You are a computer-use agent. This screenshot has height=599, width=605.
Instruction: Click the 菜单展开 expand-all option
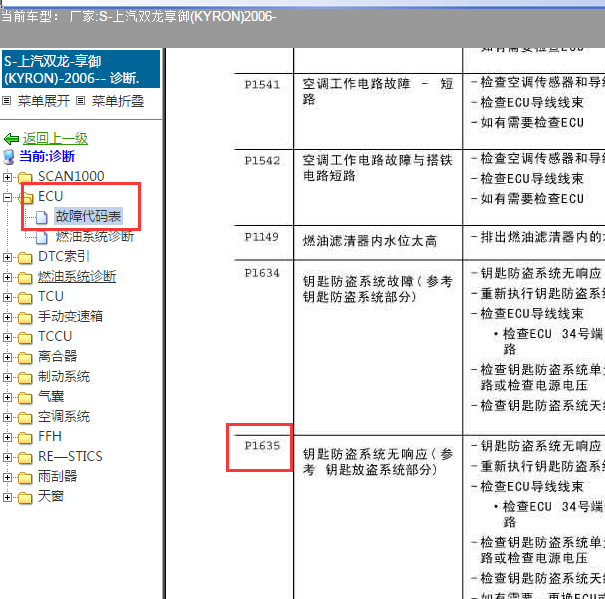(x=44, y=101)
